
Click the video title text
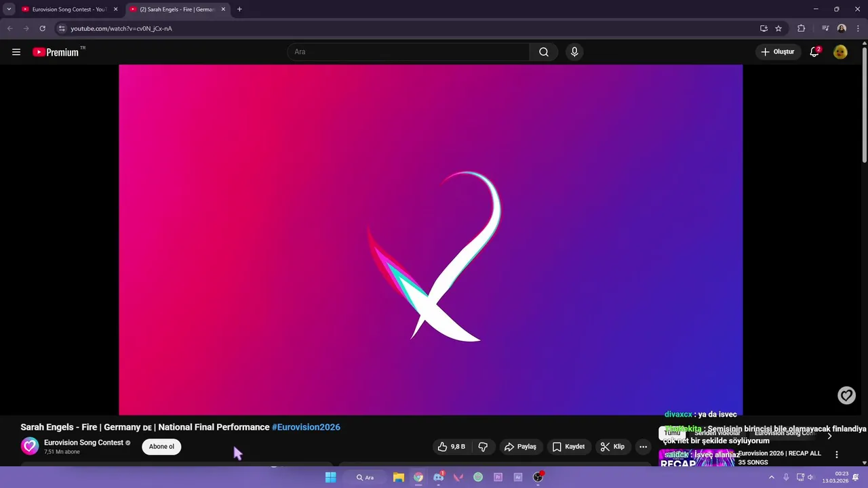click(145, 427)
